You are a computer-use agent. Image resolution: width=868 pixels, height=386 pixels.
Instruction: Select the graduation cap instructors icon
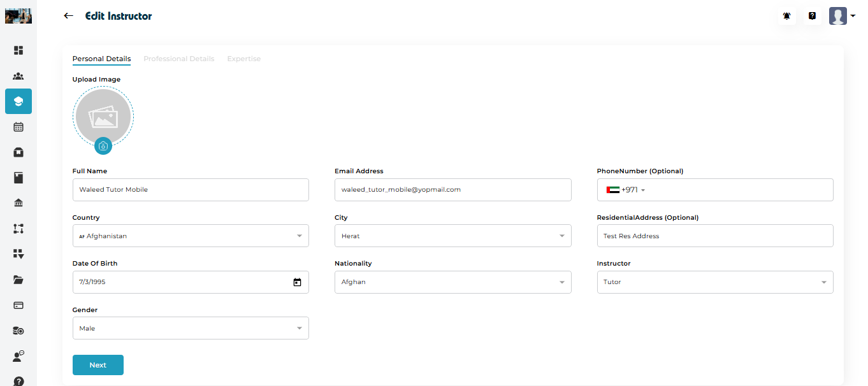[x=18, y=101]
